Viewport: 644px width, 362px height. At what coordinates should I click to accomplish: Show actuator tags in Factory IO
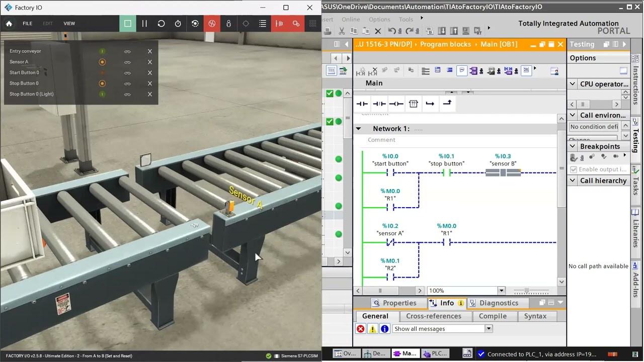[x=296, y=24]
